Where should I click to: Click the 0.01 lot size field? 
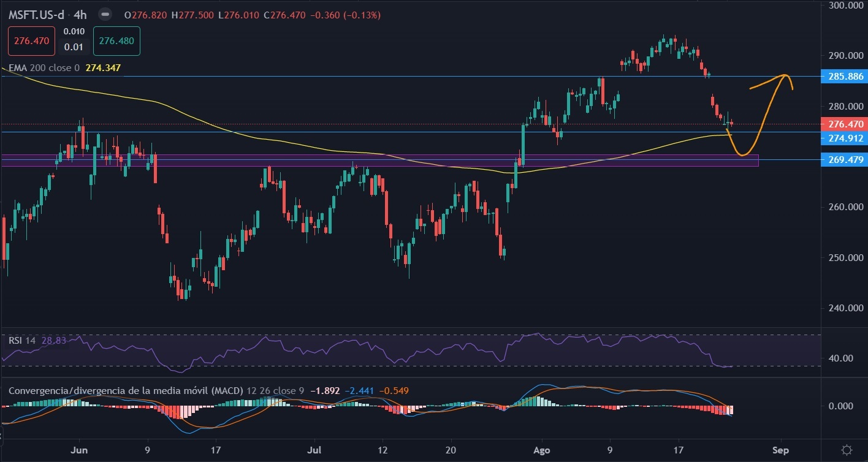point(74,47)
